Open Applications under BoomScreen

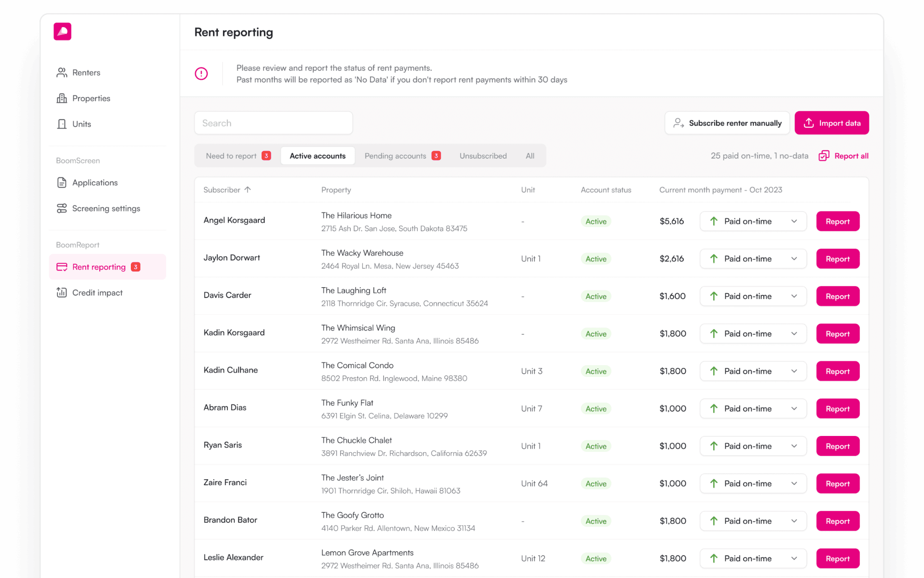(94, 183)
